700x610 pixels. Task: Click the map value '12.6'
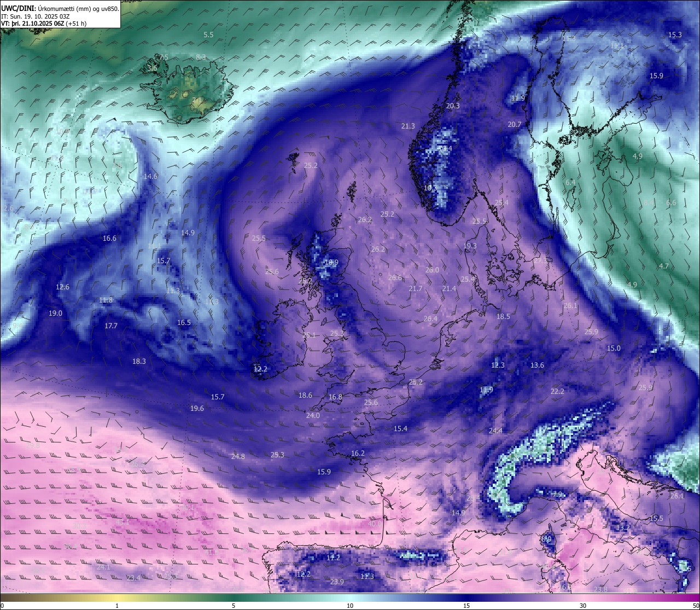[x=63, y=287]
